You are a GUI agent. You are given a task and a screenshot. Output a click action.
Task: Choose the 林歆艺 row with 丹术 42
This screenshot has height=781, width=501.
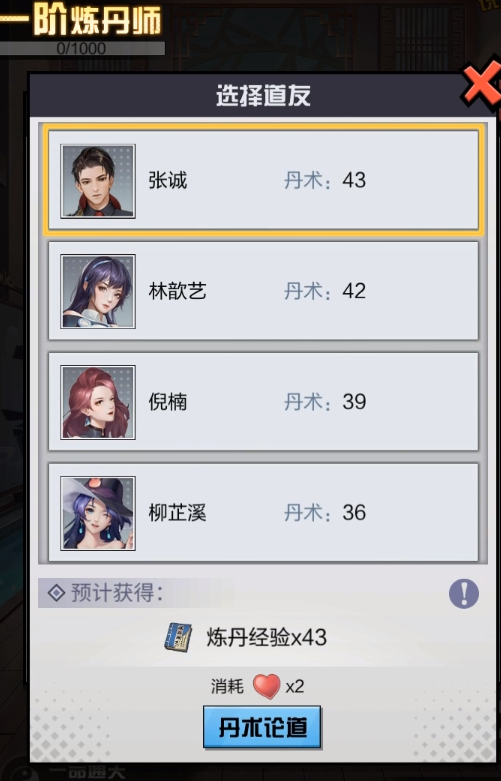tap(263, 291)
